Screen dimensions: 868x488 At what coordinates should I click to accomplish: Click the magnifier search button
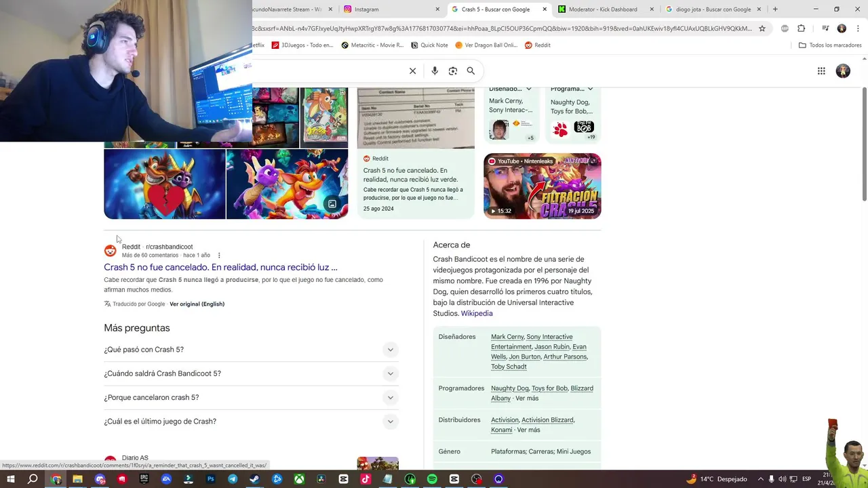pos(471,70)
